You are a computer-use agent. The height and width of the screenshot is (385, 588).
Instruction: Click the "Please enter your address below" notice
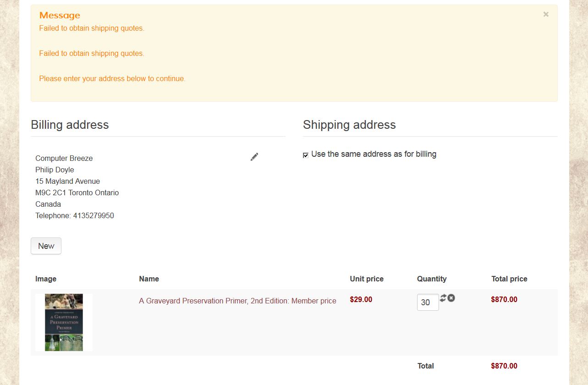112,78
